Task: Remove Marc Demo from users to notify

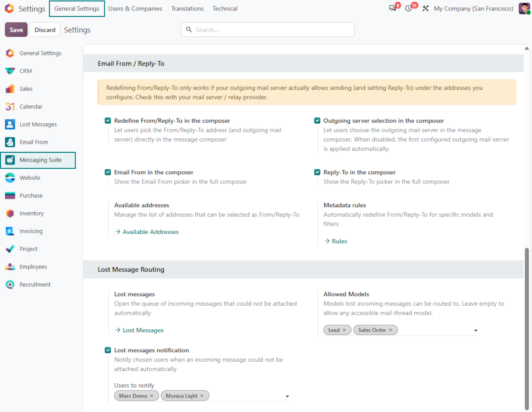Action: [x=152, y=396]
